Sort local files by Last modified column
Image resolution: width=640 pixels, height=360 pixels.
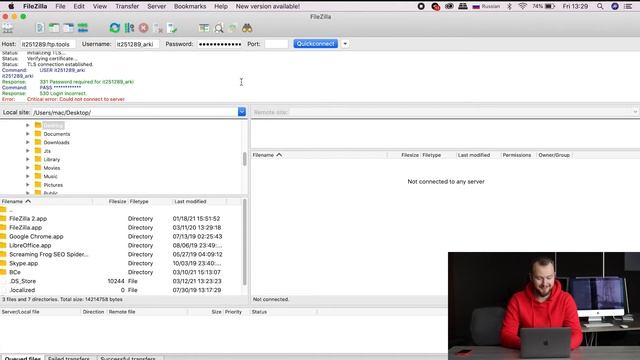(198, 201)
